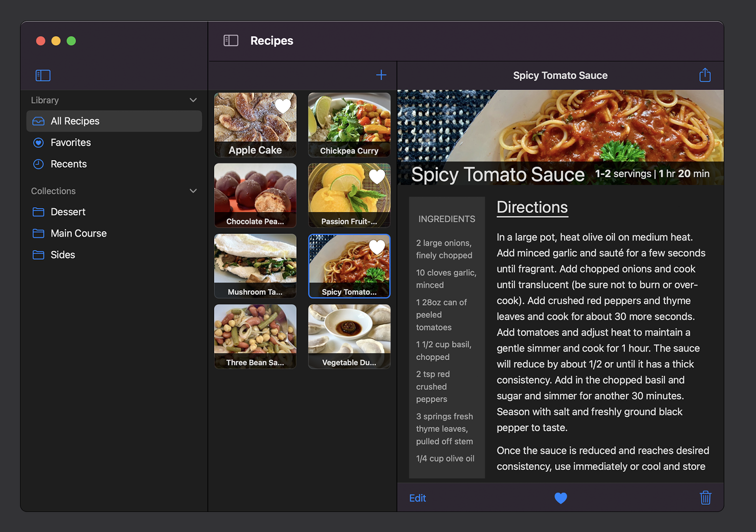Share the Spicy Tomato Sauce recipe
The image size is (756, 532).
(x=705, y=75)
